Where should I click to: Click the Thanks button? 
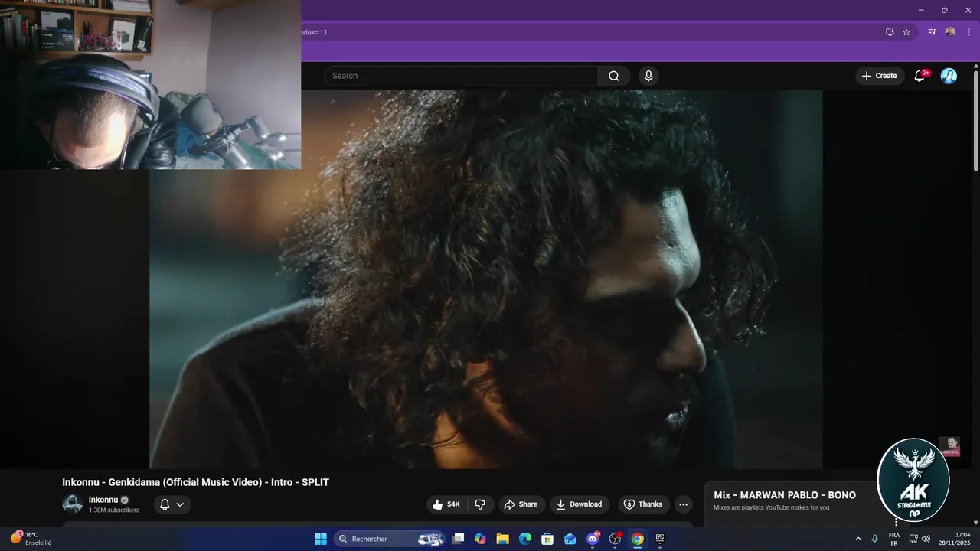(644, 504)
